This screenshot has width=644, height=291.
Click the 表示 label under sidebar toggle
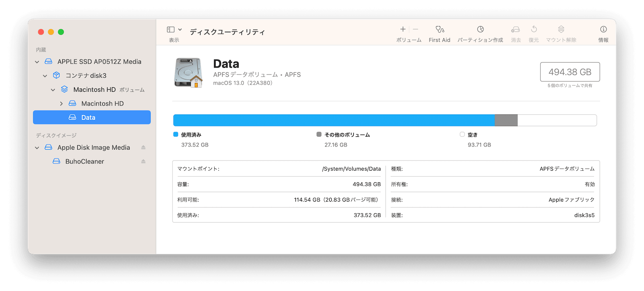click(x=174, y=40)
